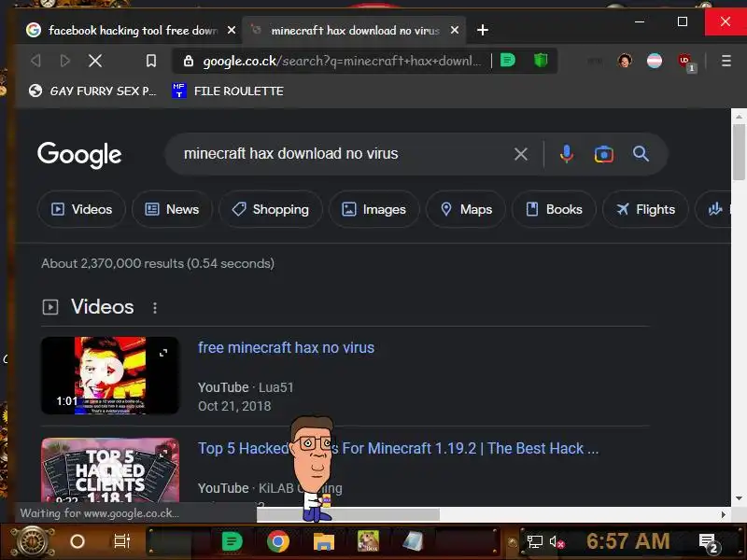This screenshot has width=747, height=560.
Task: Play the 1:01 video thumbnail
Action: tap(110, 375)
